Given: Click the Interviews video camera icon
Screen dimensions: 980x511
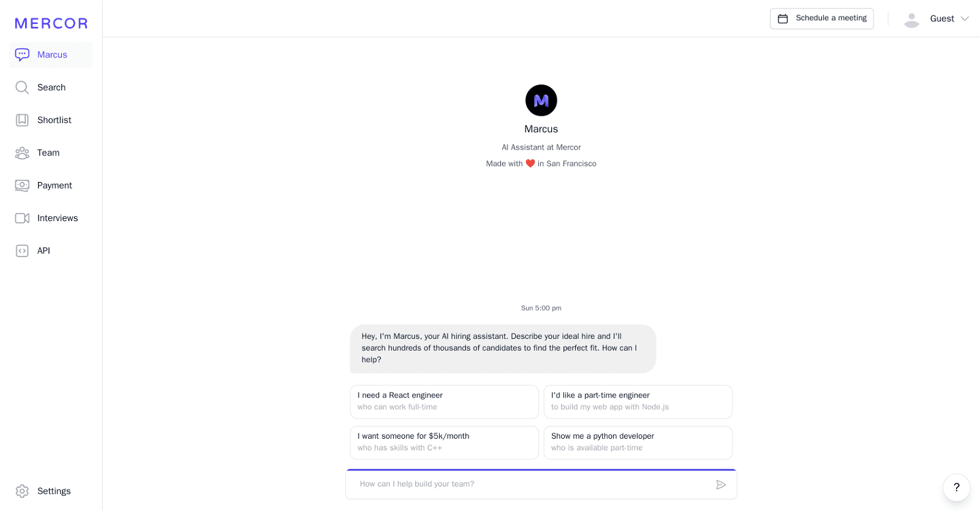Looking at the screenshot, I should (22, 218).
